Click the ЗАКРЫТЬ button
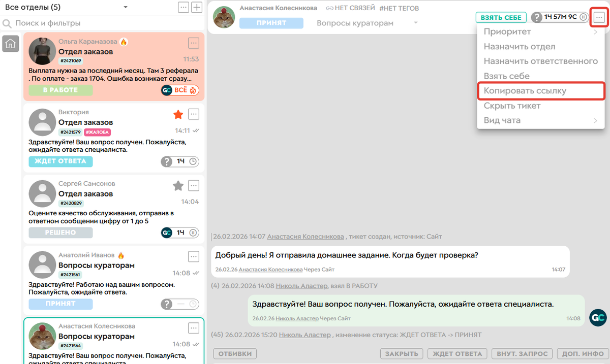 [402, 354]
